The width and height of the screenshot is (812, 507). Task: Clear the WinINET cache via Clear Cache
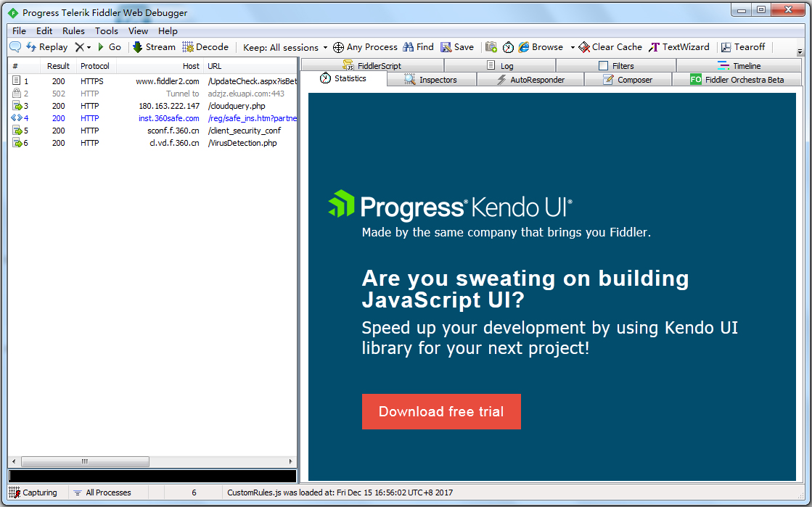pyautogui.click(x=610, y=47)
